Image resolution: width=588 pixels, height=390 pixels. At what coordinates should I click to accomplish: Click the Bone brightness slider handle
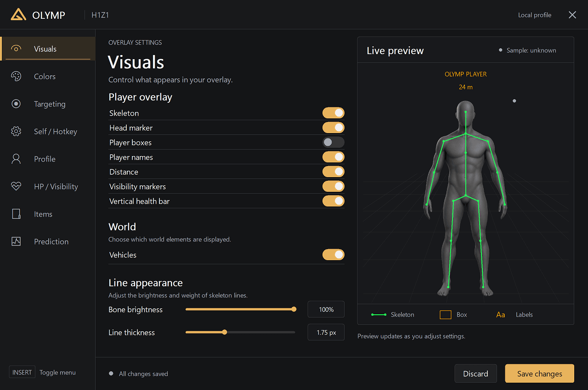point(294,309)
